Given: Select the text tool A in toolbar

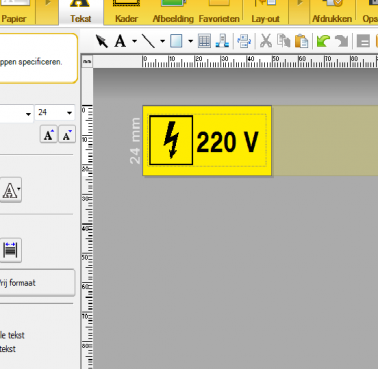Looking at the screenshot, I should pos(120,41).
